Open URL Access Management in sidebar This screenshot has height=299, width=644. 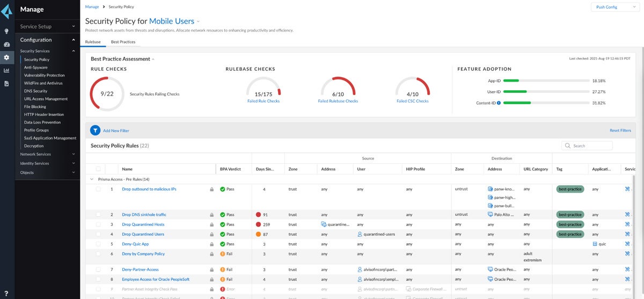[x=46, y=99]
